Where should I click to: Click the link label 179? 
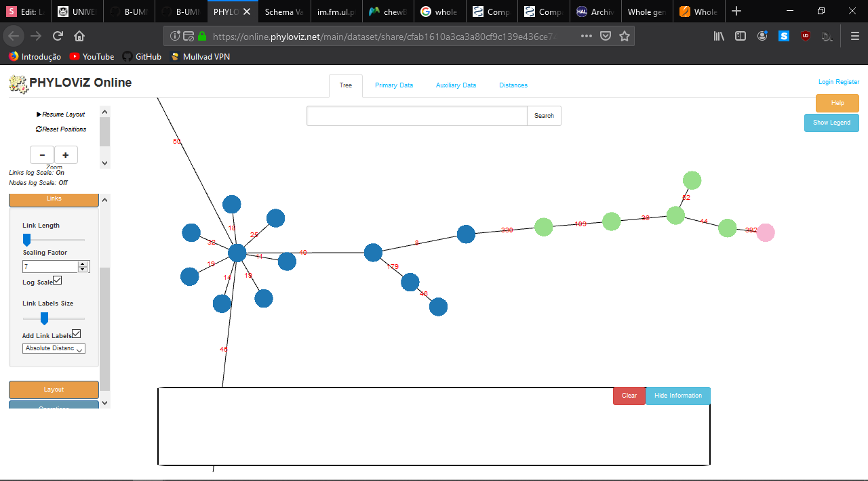[x=393, y=267]
